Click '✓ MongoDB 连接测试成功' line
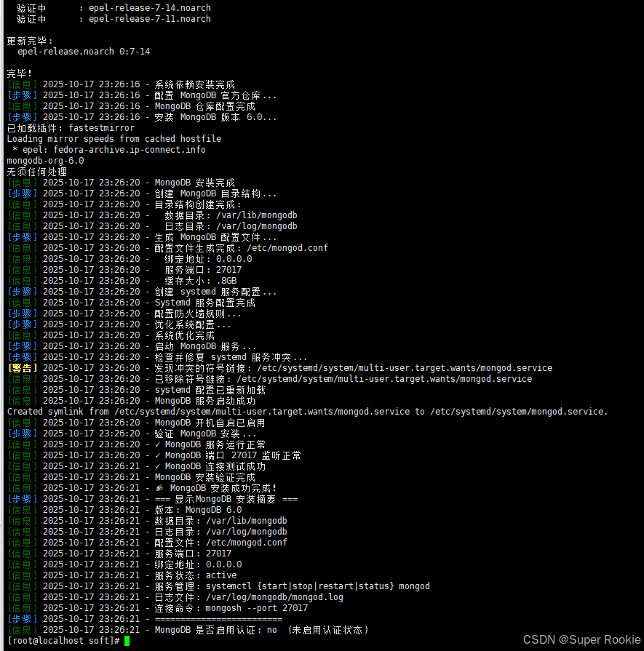Viewport: 644px width, 651px height. coord(210,466)
